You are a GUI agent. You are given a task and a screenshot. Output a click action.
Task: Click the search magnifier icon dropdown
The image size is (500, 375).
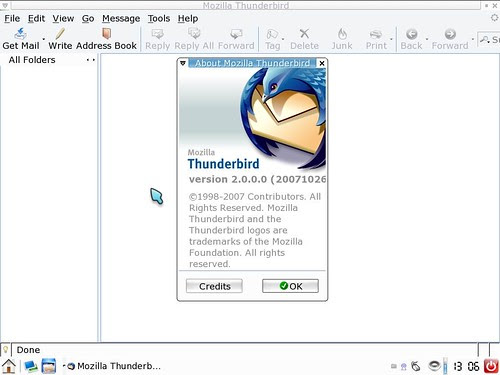484,40
